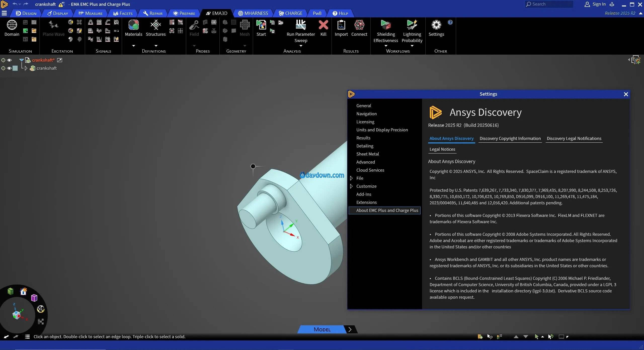The height and width of the screenshot is (350, 644).
Task: Launch the Shielding Effectiveness workflow
Action: (x=386, y=25)
